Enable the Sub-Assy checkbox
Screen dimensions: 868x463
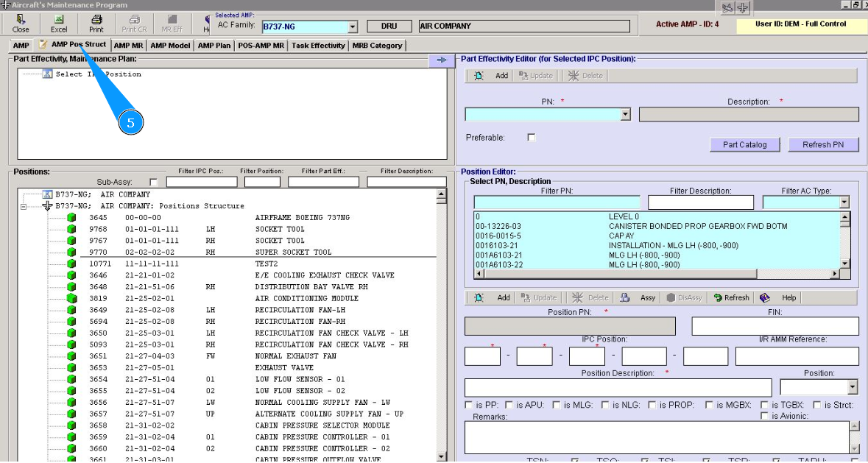click(153, 182)
